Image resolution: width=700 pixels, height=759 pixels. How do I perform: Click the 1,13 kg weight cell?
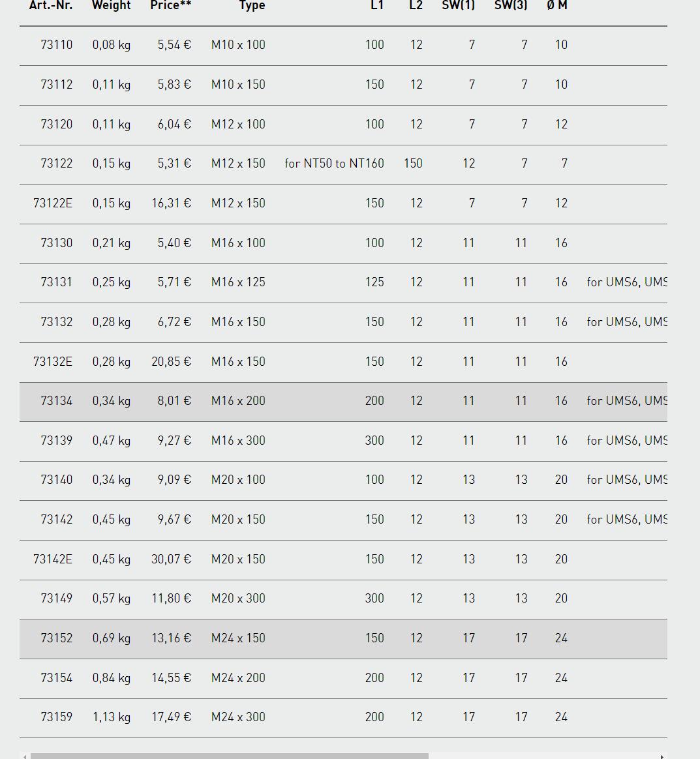click(112, 717)
